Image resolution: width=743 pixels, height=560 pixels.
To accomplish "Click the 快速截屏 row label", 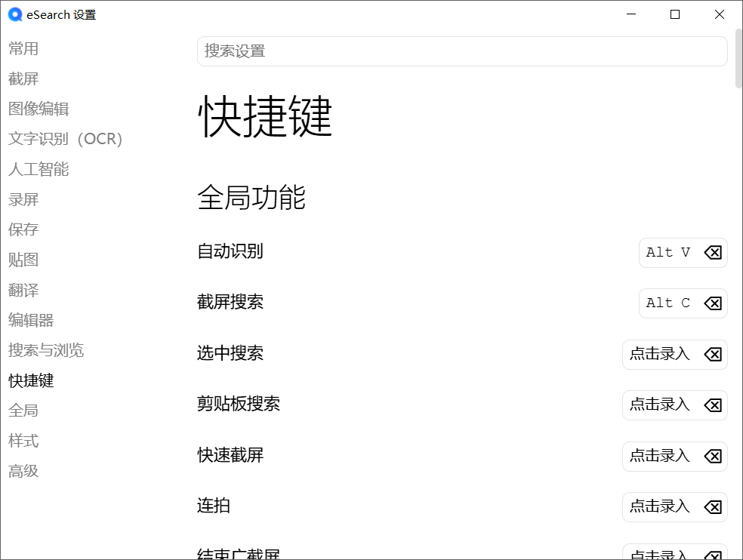I will pyautogui.click(x=230, y=455).
